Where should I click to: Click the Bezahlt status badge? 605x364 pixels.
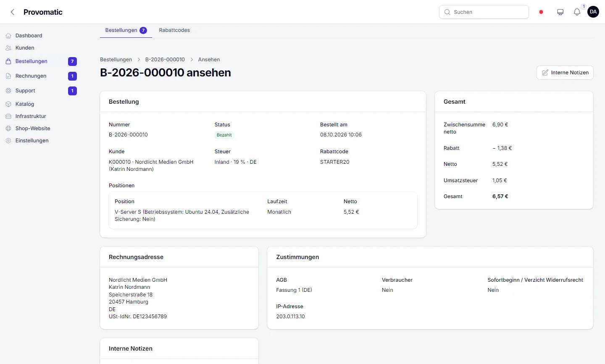[224, 135]
